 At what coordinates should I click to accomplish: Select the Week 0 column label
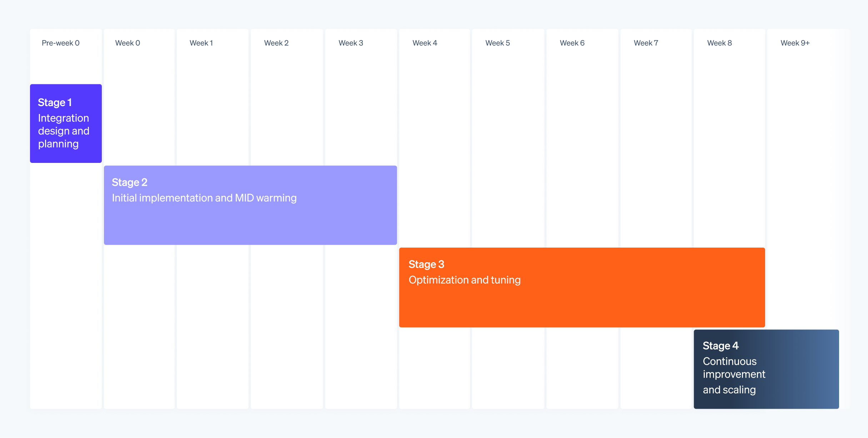tap(128, 43)
